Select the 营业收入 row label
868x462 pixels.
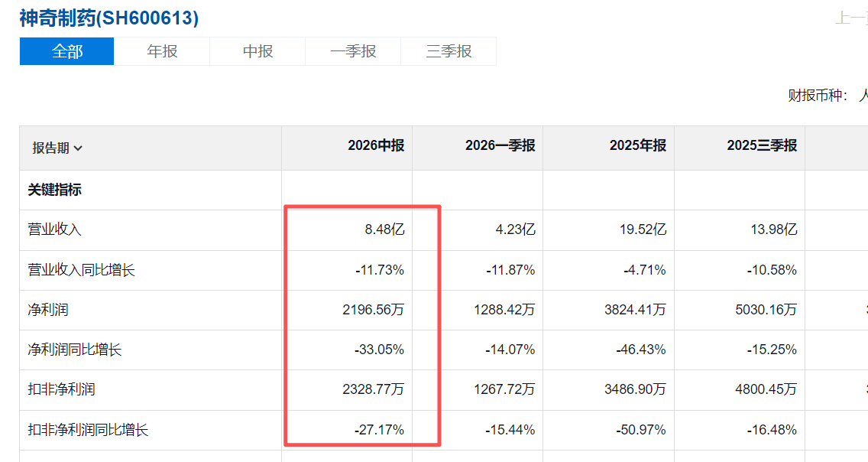pyautogui.click(x=55, y=229)
